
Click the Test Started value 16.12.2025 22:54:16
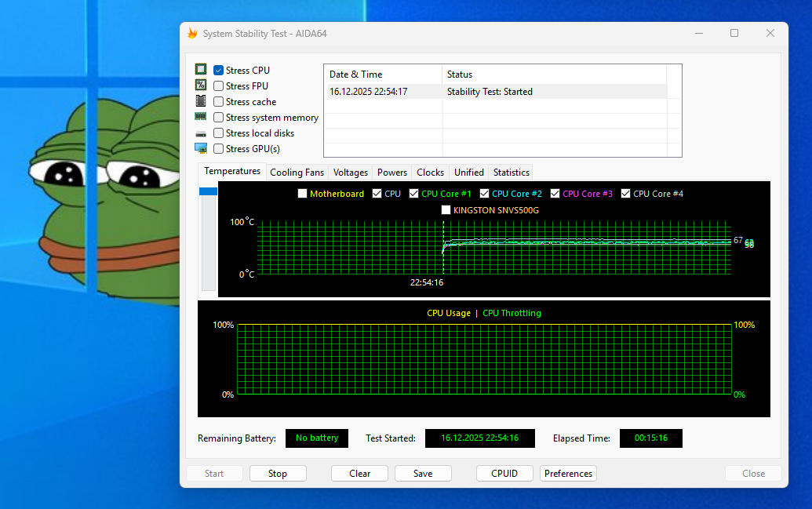coord(479,438)
